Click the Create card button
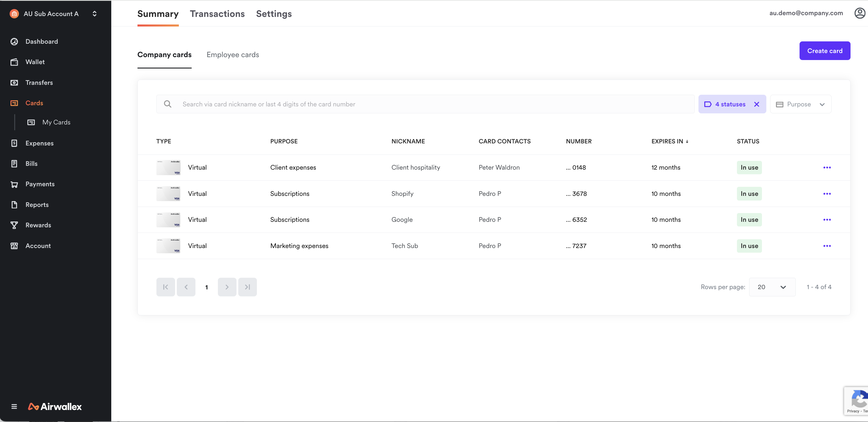This screenshot has height=422, width=868. 825,50
